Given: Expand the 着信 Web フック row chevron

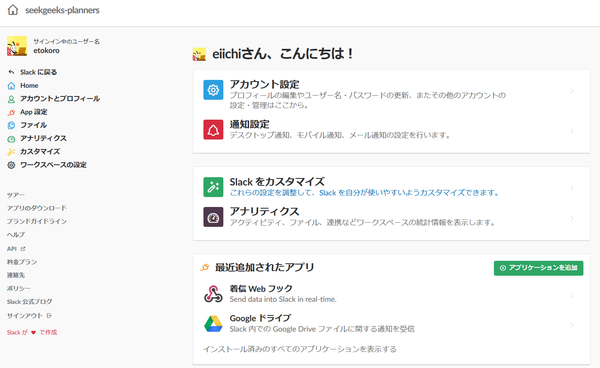Looking at the screenshot, I should tap(572, 296).
